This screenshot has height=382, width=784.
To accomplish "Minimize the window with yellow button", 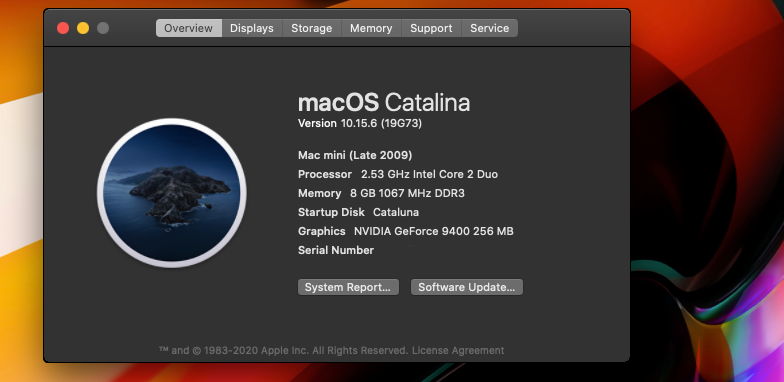I will (83, 28).
